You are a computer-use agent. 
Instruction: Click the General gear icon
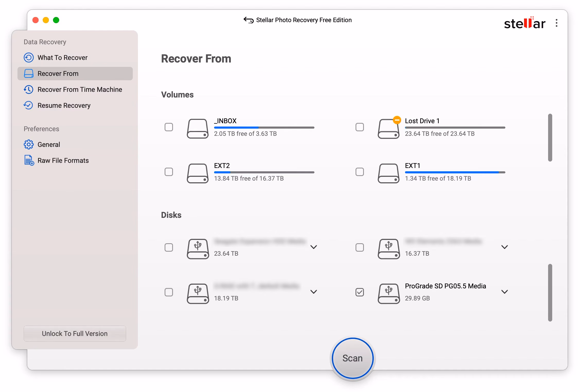[x=29, y=145]
